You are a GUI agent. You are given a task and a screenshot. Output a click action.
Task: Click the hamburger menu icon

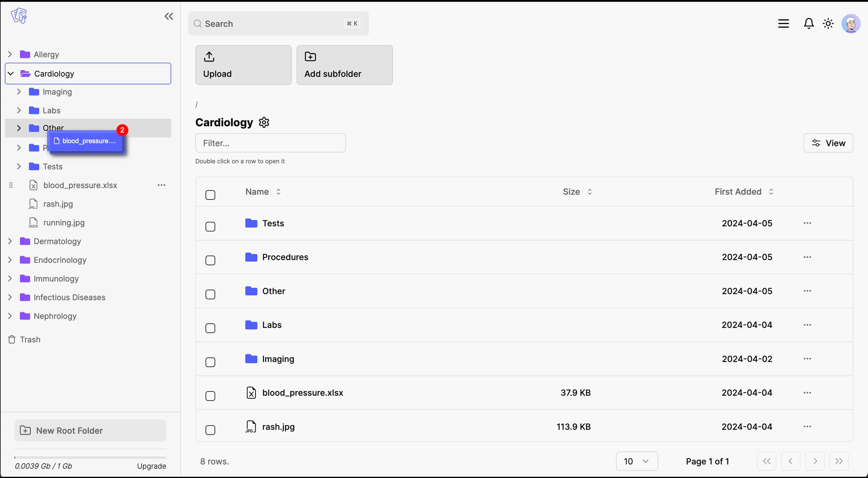[x=784, y=24]
